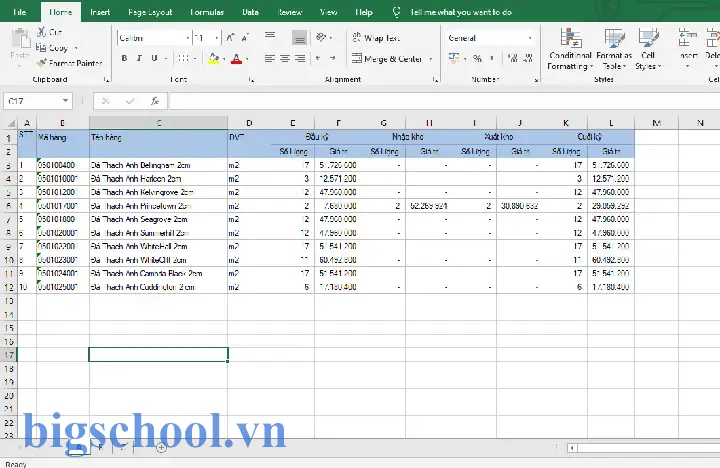Click the Increase Decimal icon
The width and height of the screenshot is (720, 468).
click(x=513, y=58)
